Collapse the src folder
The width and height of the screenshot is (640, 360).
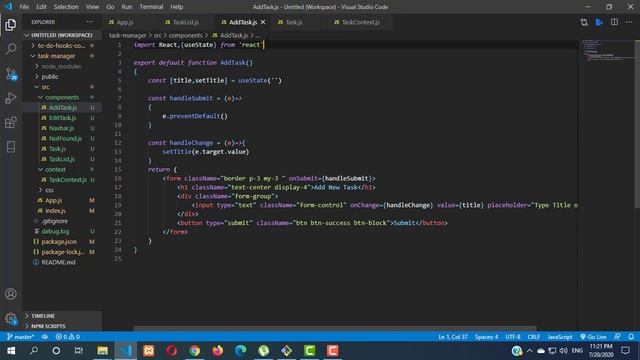(45, 87)
